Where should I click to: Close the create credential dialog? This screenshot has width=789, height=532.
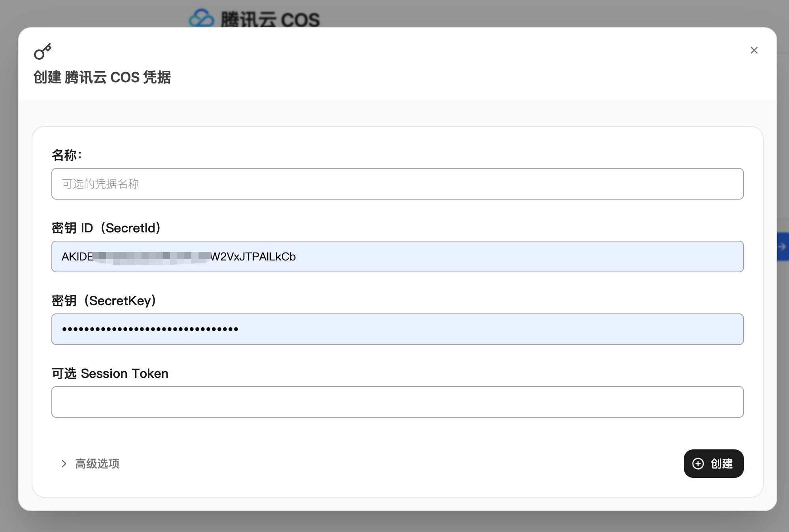pos(754,50)
